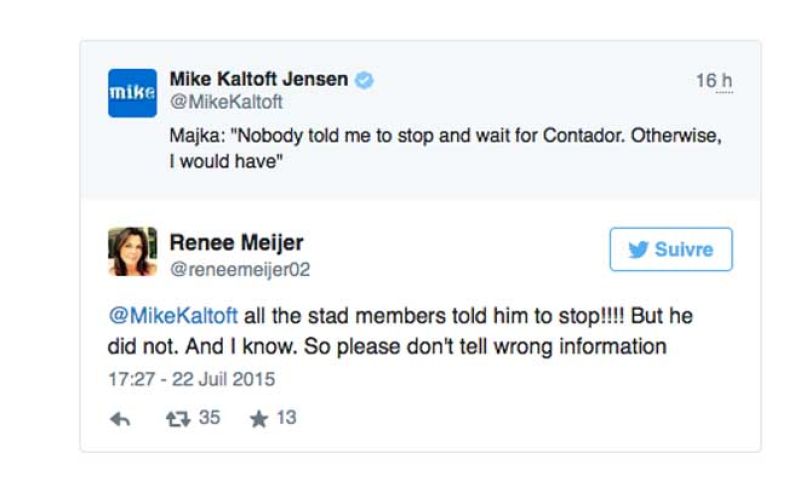Open the @reneemeijer02 handle
The width and height of the screenshot is (800, 484).
click(x=240, y=269)
